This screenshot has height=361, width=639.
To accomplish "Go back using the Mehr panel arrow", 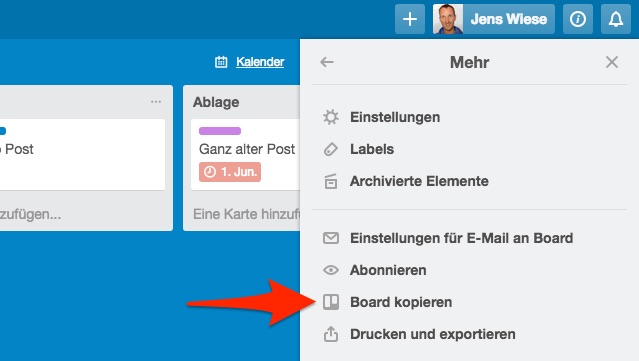I will tap(327, 62).
